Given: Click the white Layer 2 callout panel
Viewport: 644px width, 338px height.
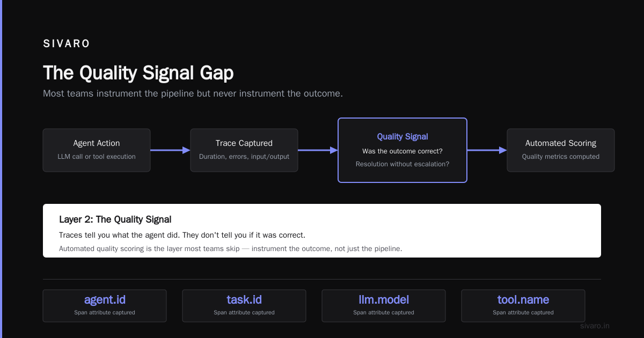Looking at the screenshot, I should [x=322, y=231].
